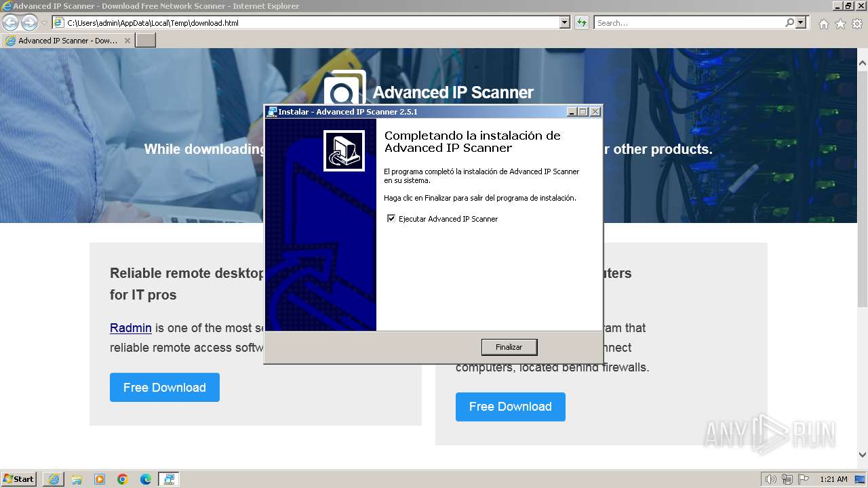Open Internet Explorer from taskbar
868x488 pixels.
click(x=54, y=479)
